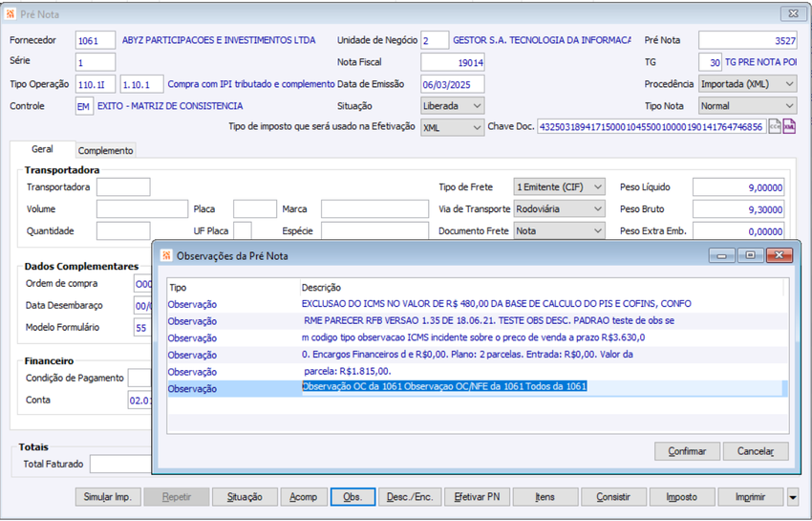Open the XML file icon beside Chave Doc
Screen dimensions: 812x521
[789, 126]
